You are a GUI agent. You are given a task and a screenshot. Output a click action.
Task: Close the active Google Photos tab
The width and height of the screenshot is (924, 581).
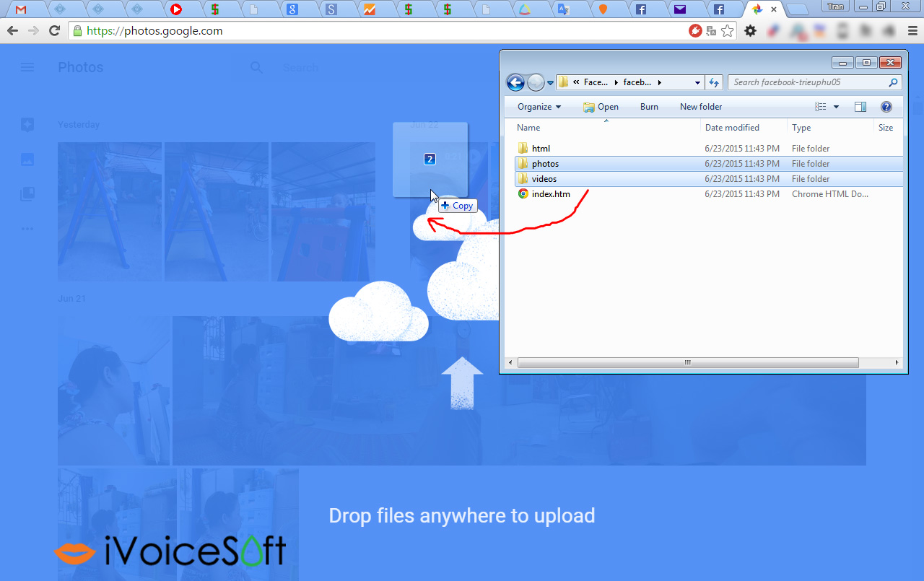pos(774,9)
